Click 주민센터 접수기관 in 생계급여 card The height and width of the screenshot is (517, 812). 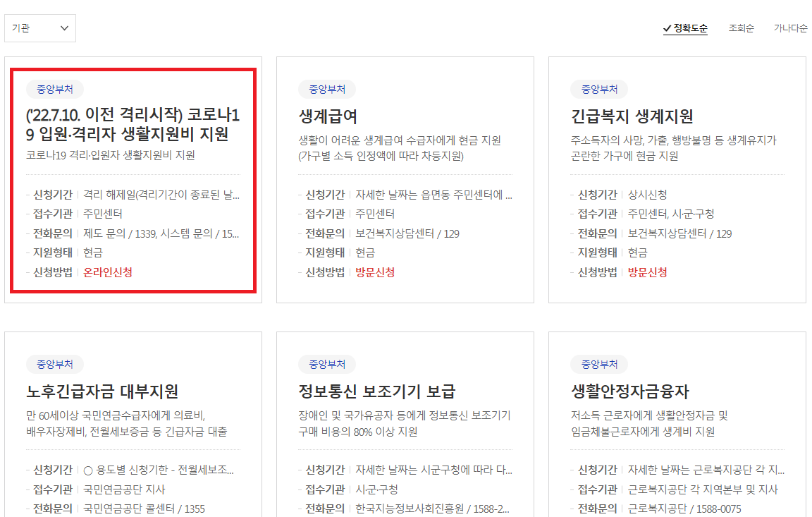375,214
